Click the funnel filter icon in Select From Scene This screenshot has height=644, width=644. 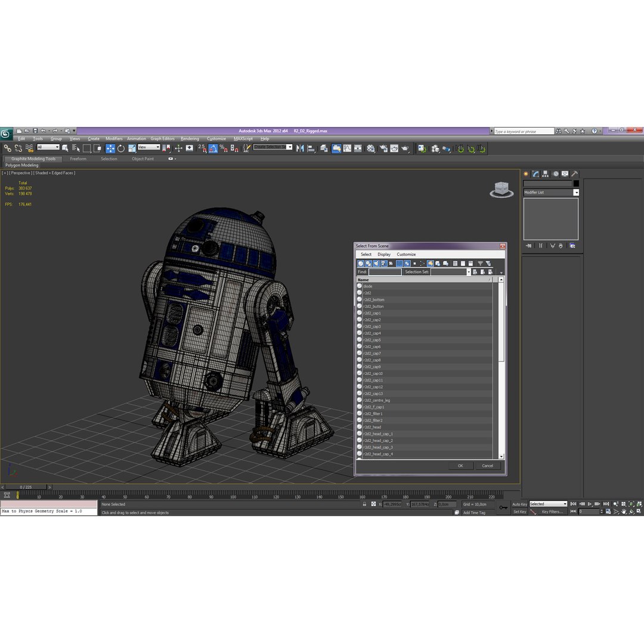(480, 264)
